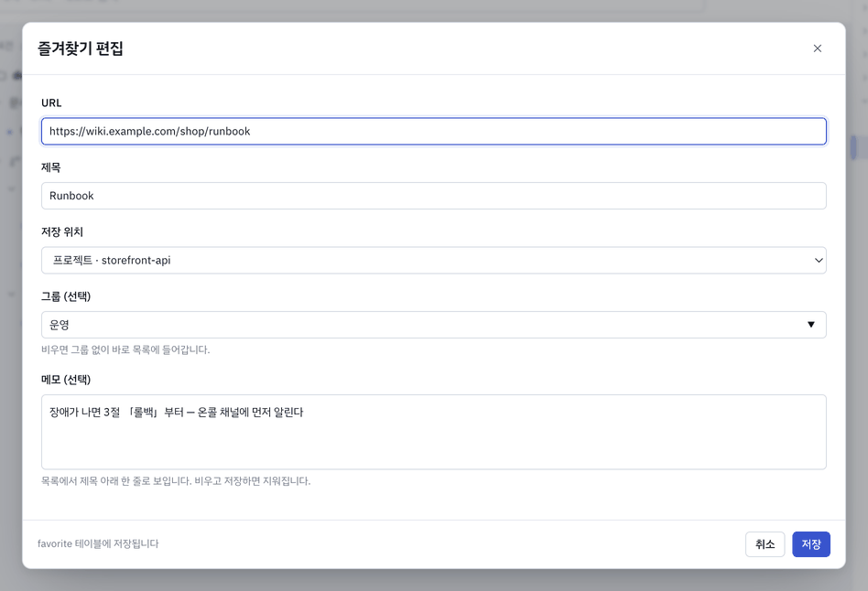Viewport: 868px width, 591px height.
Task: Click the 그룹 (선택) label
Action: [x=66, y=296]
